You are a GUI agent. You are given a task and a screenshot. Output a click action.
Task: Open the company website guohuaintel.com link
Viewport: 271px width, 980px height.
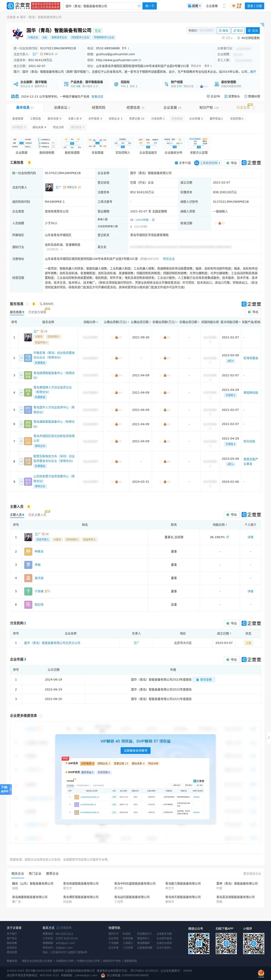pyautogui.click(x=117, y=60)
